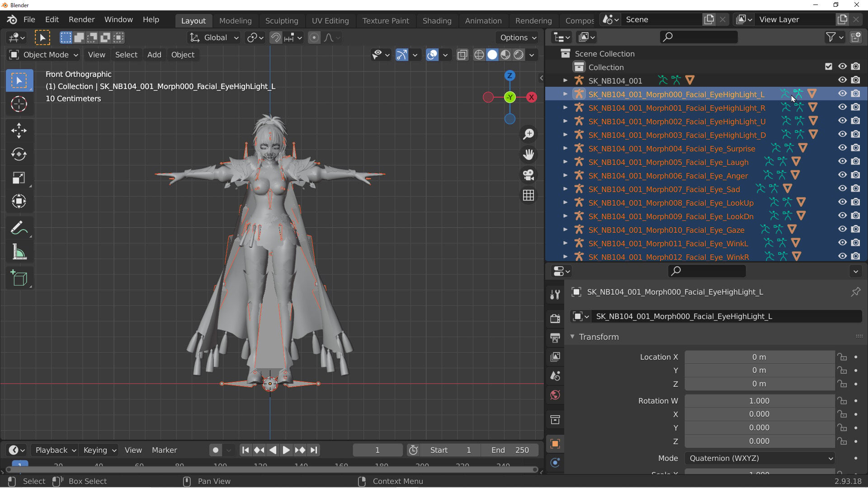Viewport: 868px width, 488px height.
Task: Activate the Select Box tool
Action: (x=19, y=80)
